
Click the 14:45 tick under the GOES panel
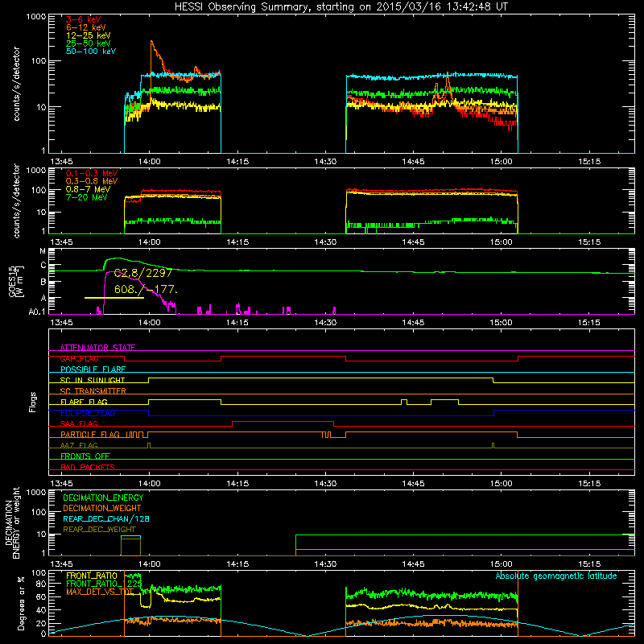tap(413, 323)
